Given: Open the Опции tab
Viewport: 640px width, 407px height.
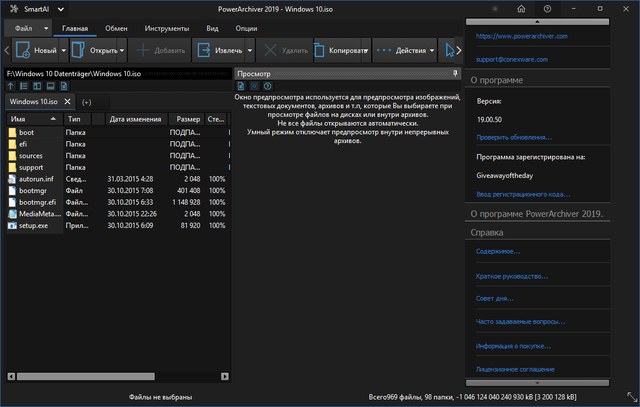Looking at the screenshot, I should [246, 28].
